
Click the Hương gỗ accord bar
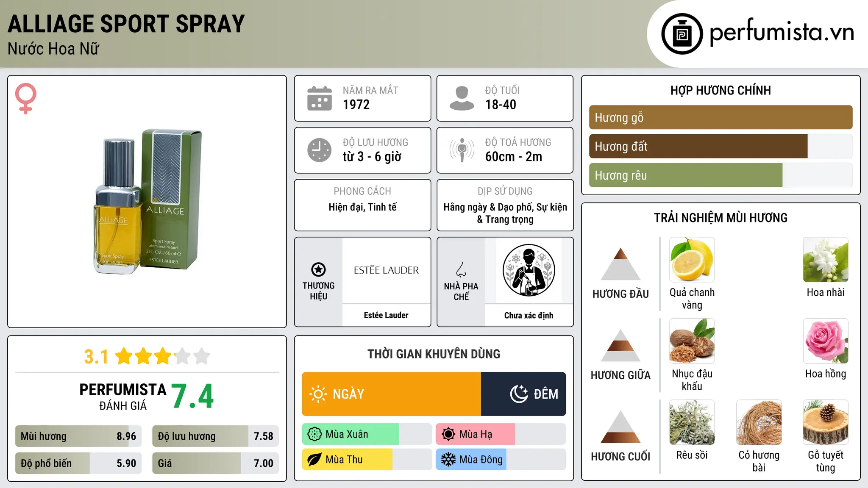point(721,117)
